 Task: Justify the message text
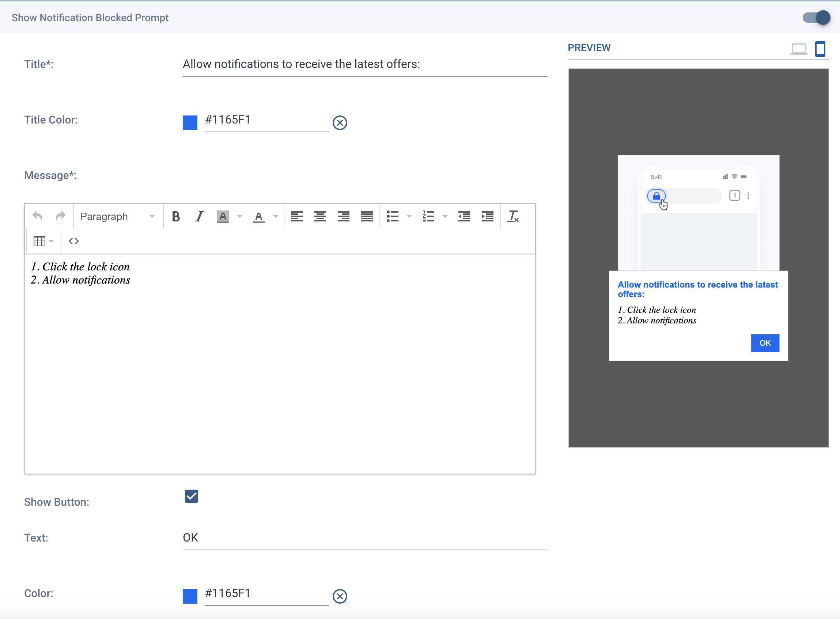pyautogui.click(x=367, y=217)
